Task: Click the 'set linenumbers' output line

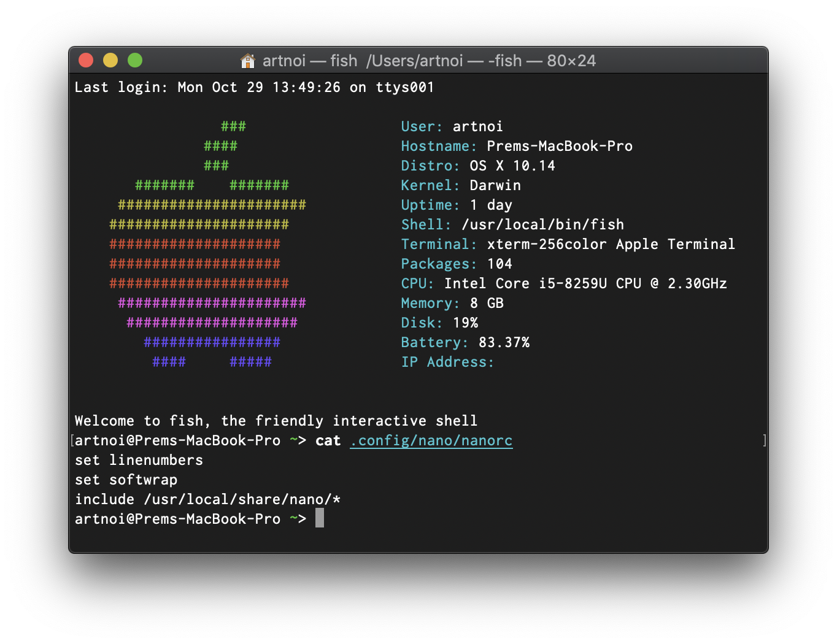Action: [139, 460]
